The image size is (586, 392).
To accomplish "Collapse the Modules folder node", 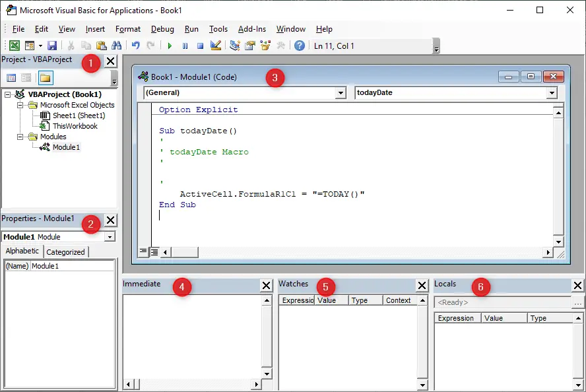I will coord(20,137).
